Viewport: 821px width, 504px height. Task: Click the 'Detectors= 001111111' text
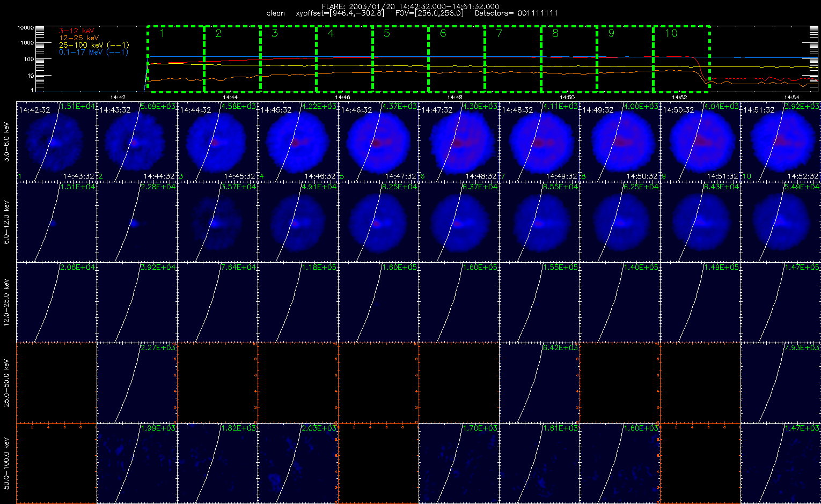coord(516,13)
